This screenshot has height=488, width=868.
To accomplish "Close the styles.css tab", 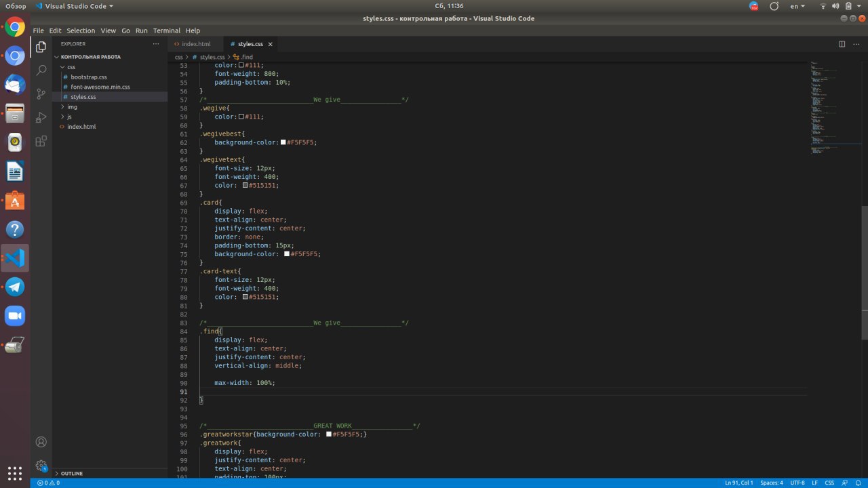I will click(270, 44).
